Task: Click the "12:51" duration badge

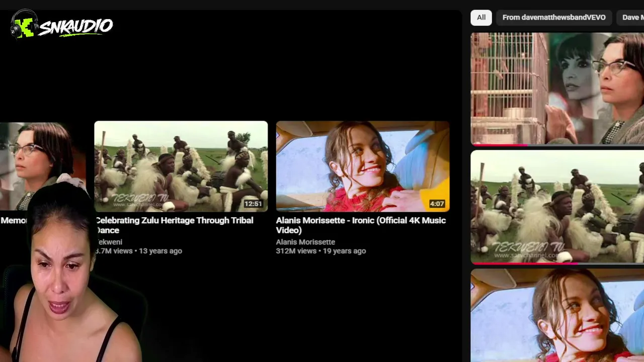Action: [253, 204]
